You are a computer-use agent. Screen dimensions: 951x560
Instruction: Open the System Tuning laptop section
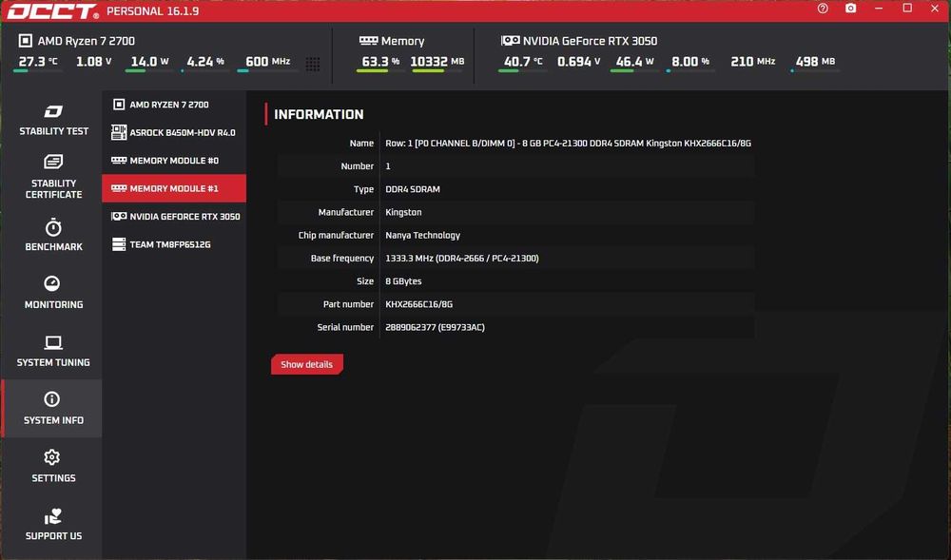pyautogui.click(x=53, y=351)
